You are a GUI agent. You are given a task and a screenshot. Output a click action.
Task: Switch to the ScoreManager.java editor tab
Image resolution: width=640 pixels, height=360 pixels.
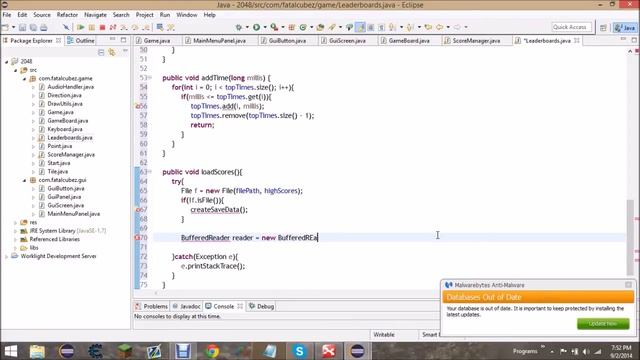pos(476,41)
